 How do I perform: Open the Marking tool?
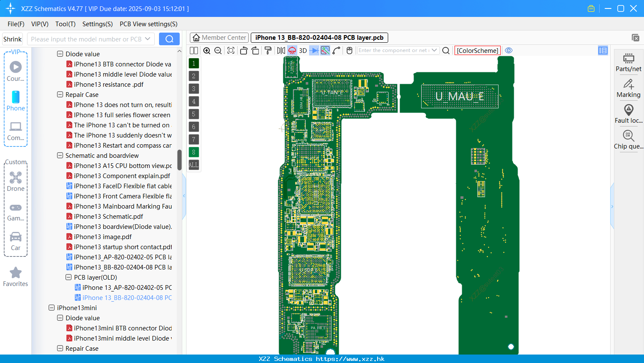(628, 88)
